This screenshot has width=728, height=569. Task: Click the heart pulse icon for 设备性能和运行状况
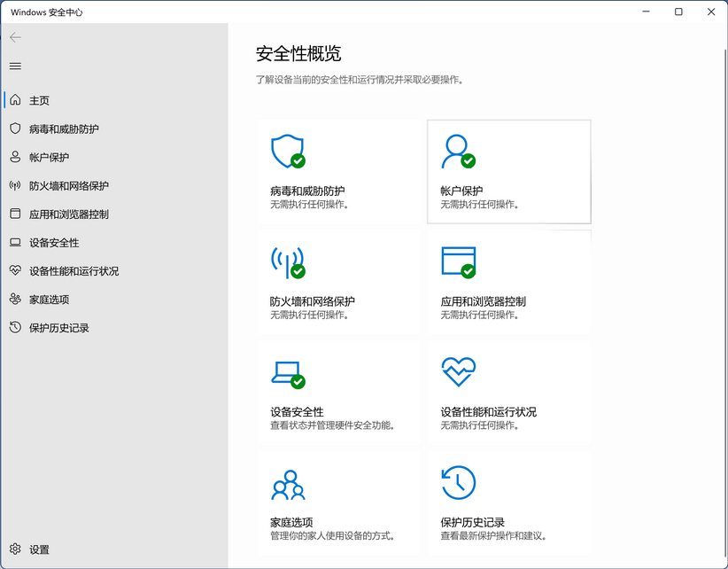(x=458, y=372)
